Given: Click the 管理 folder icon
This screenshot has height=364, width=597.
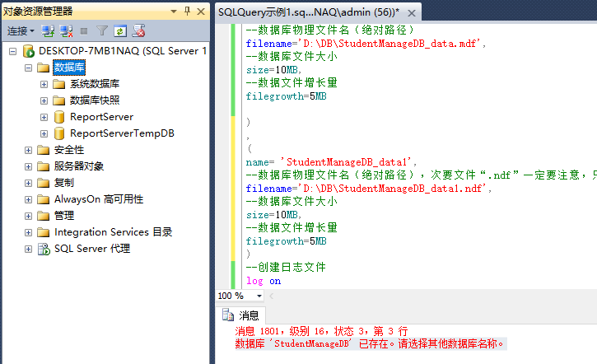Looking at the screenshot, I should click(x=44, y=216).
